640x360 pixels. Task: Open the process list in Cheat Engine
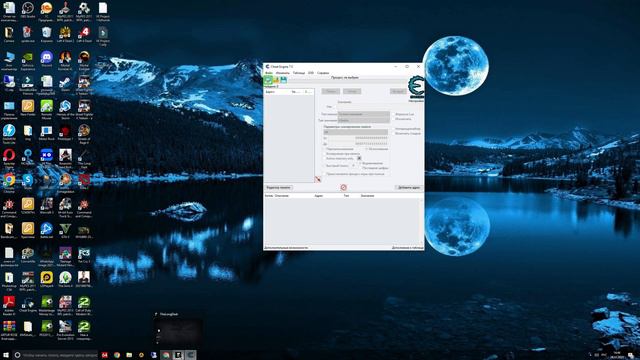269,80
